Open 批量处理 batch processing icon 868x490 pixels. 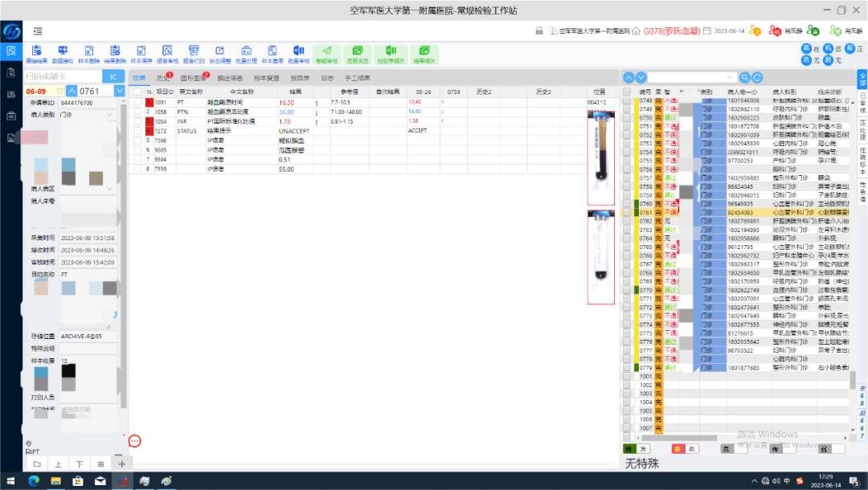coord(246,54)
